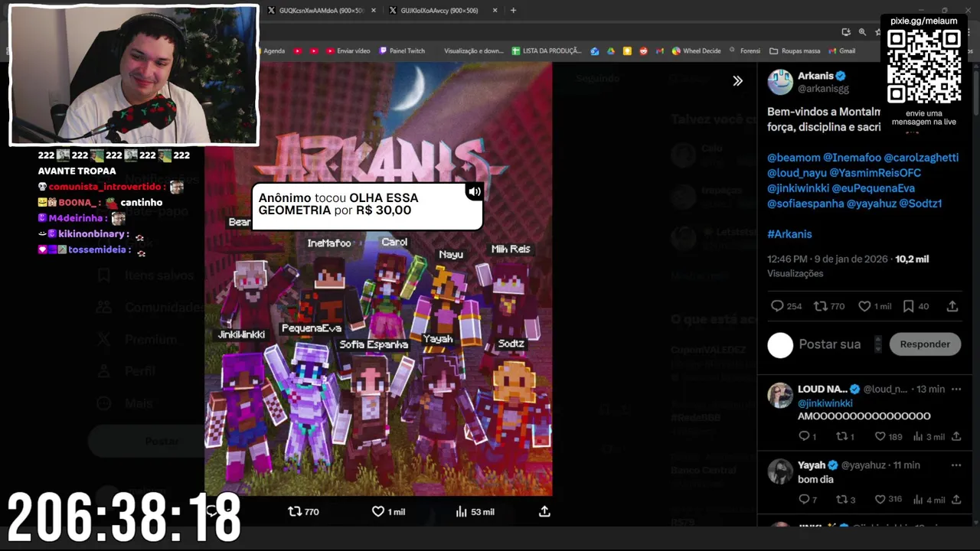Open the @beamom mention link

coord(794,158)
